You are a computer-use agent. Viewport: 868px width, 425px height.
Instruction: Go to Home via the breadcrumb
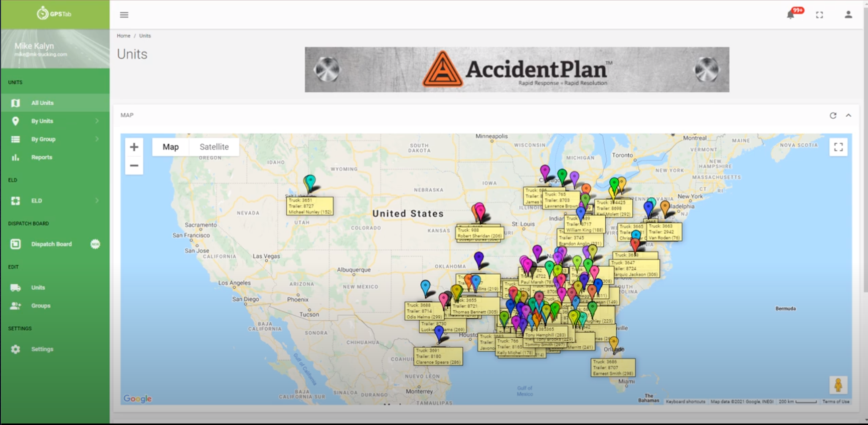pyautogui.click(x=123, y=36)
